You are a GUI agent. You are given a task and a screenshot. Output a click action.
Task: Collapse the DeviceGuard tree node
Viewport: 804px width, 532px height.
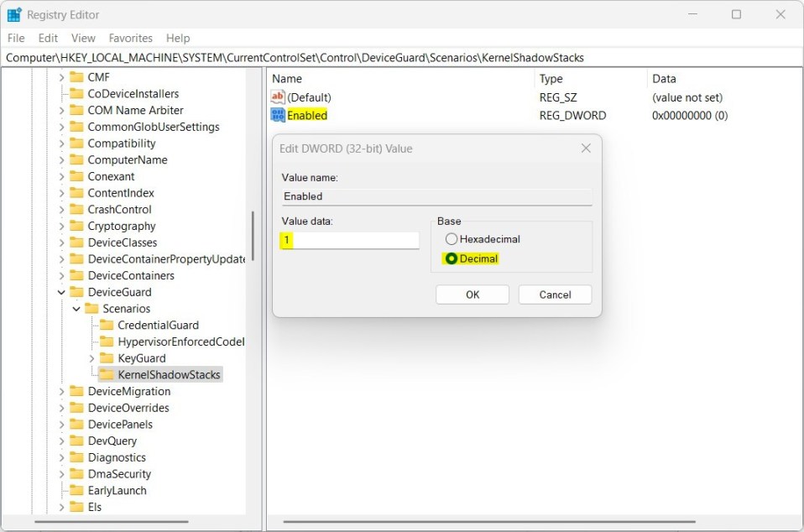coord(61,292)
